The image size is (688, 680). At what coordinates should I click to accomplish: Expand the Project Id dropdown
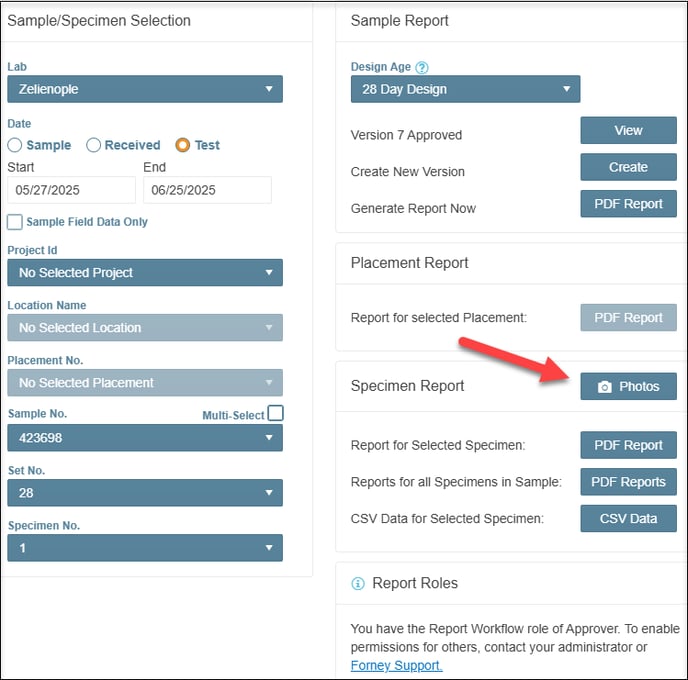tap(145, 272)
